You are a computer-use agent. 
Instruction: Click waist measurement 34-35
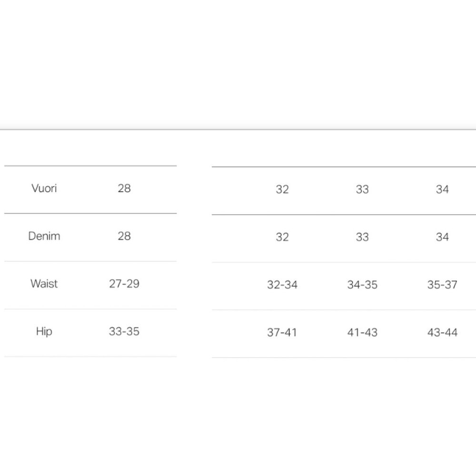[362, 285]
